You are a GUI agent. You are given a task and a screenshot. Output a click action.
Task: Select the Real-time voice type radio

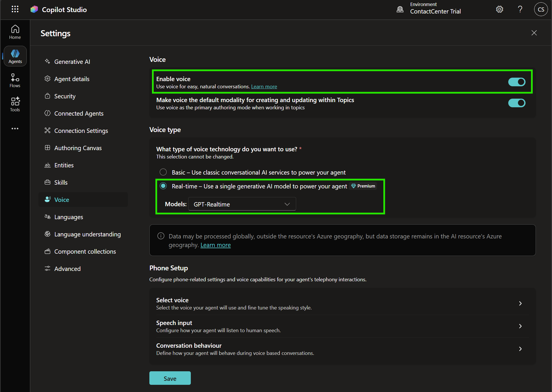click(163, 186)
